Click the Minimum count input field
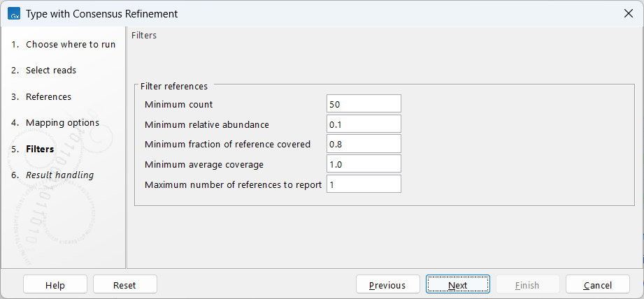Screen dimensions: 644x299 pyautogui.click(x=364, y=104)
